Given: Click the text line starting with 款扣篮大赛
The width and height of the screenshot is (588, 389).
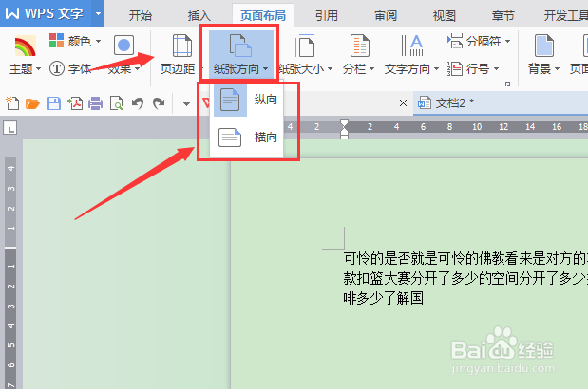Looking at the screenshot, I should (x=465, y=278).
